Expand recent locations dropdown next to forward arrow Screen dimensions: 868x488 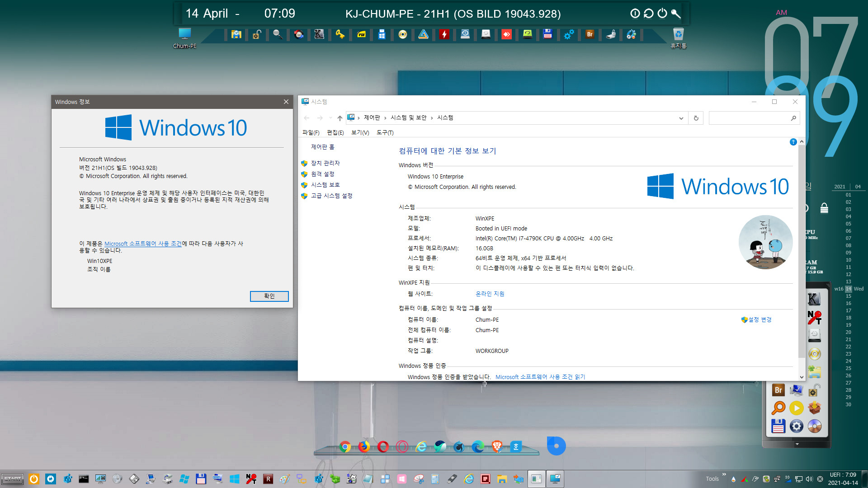[x=331, y=118]
